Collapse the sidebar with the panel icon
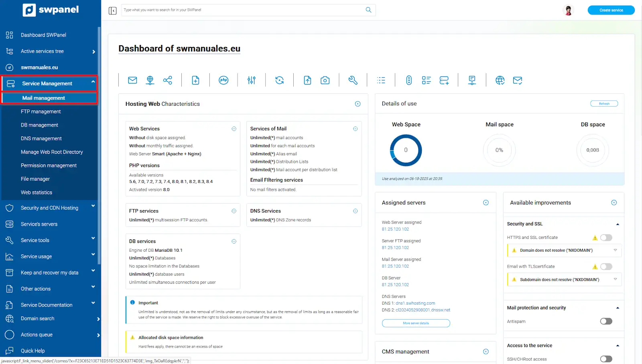The image size is (642, 364). click(113, 10)
